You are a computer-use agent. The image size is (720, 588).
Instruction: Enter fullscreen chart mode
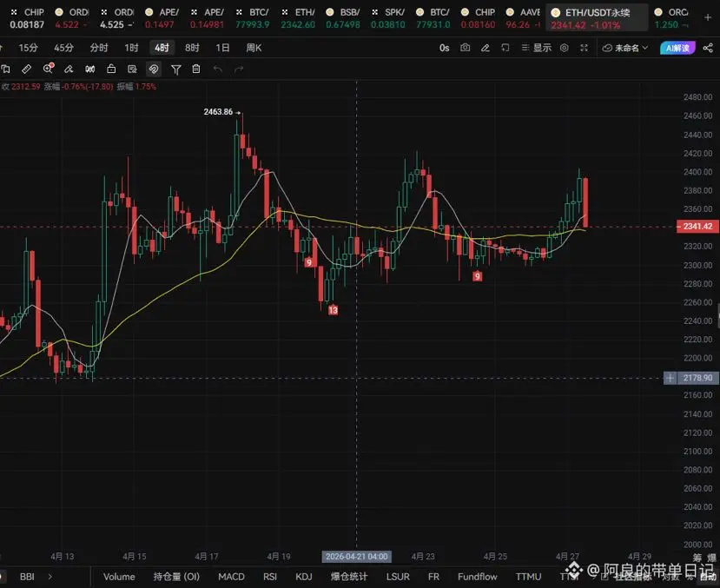click(x=585, y=48)
